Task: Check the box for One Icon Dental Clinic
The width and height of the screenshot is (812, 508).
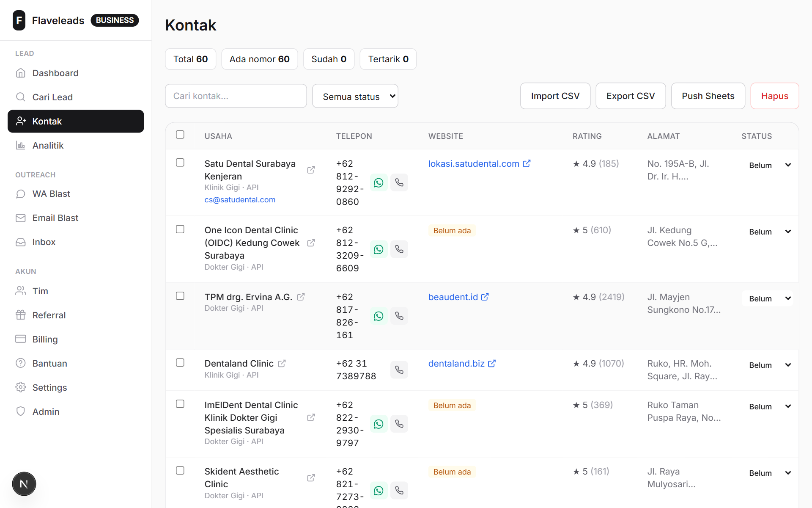Action: click(x=180, y=229)
